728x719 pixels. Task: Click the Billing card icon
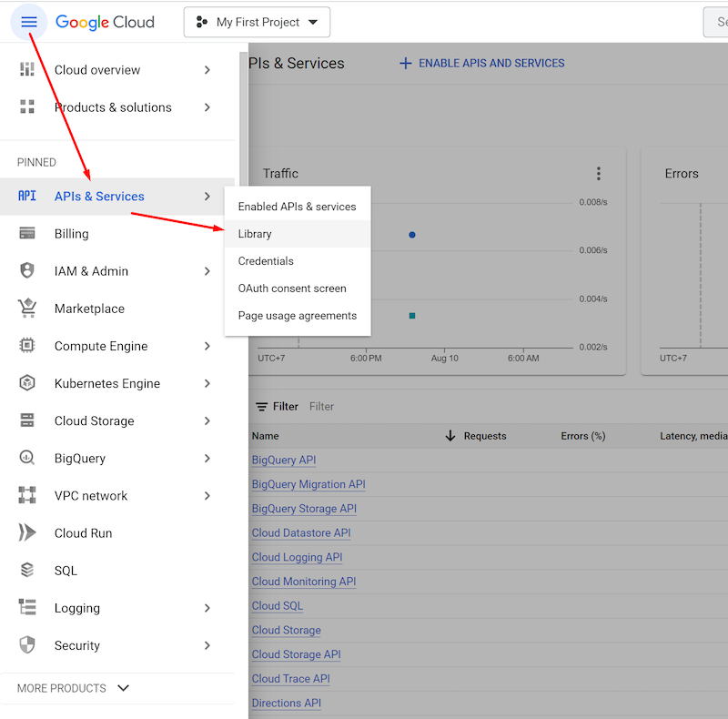point(27,234)
